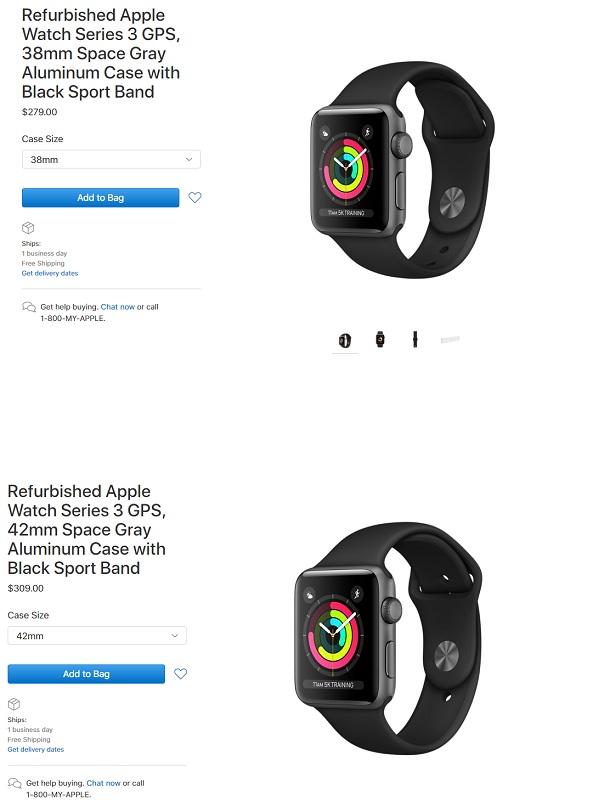Select the first angled watch thumbnail
610x800 pixels.
click(345, 340)
